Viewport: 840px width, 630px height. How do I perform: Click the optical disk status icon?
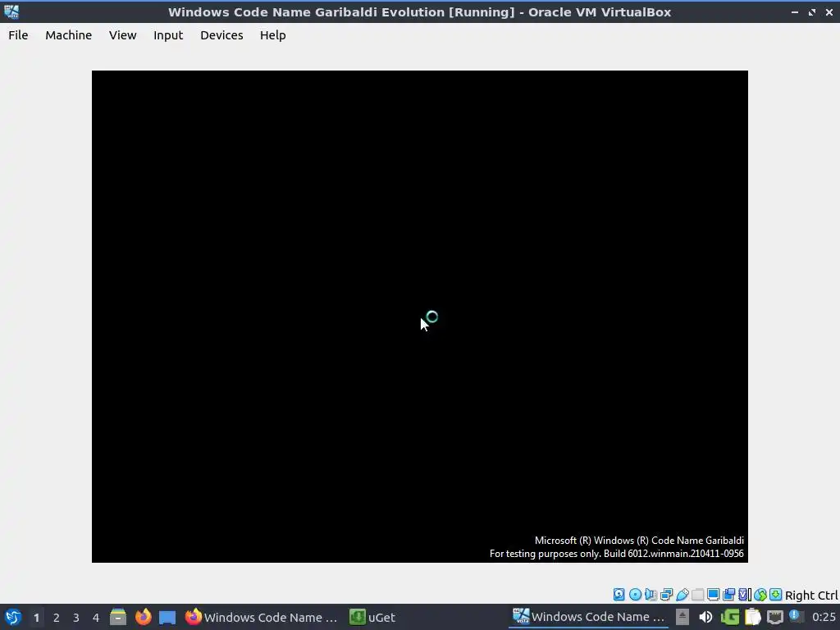[636, 595]
